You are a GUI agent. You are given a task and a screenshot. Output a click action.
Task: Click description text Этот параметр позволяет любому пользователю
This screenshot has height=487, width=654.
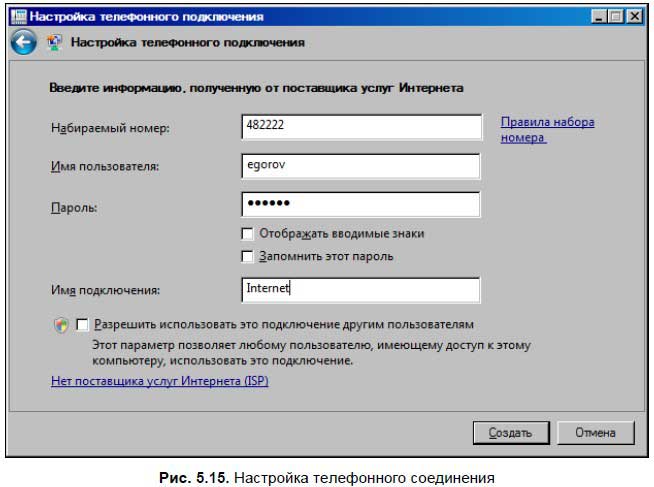(x=311, y=353)
